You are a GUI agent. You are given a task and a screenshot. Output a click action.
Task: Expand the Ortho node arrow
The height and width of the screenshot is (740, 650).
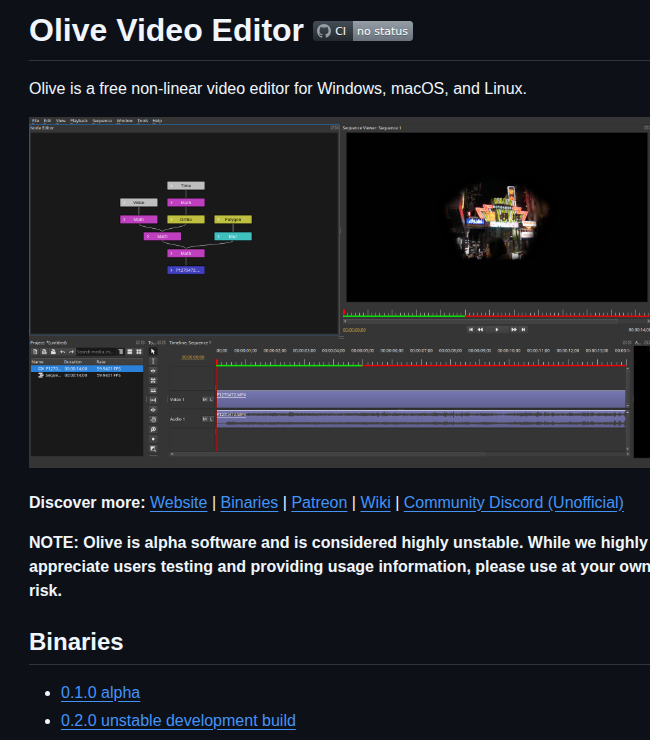(x=171, y=219)
